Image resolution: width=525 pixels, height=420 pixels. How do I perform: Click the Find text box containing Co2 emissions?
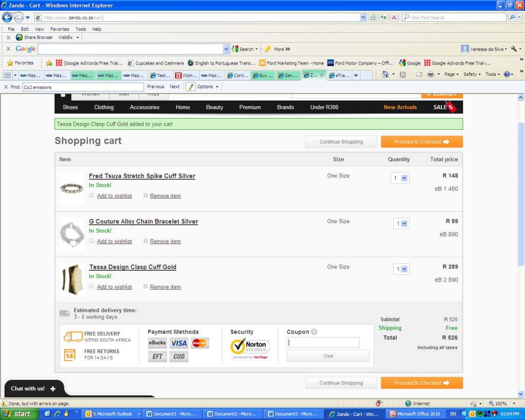[x=83, y=87]
